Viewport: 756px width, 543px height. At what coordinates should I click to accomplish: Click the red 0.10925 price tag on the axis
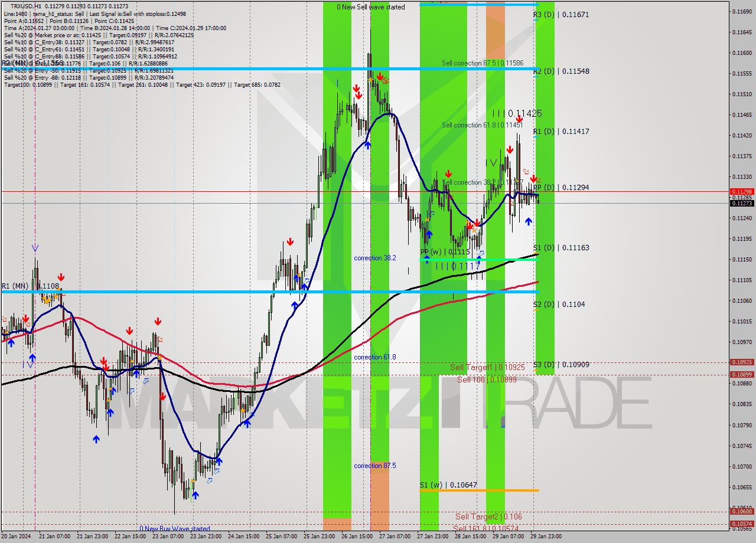[x=742, y=362]
